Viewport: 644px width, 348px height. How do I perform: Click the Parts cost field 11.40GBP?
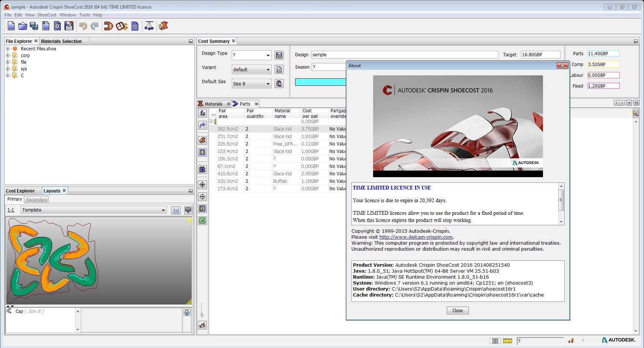603,54
